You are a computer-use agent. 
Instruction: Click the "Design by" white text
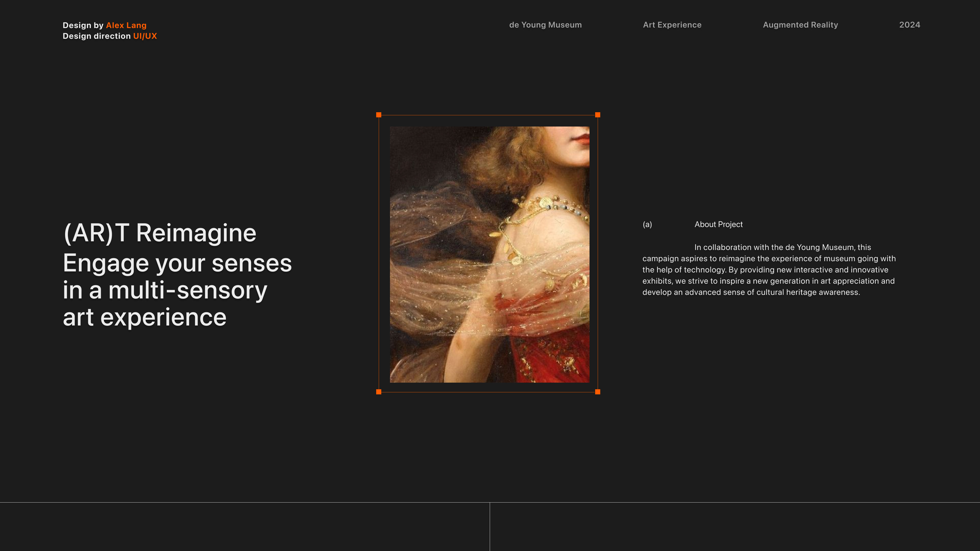[83, 25]
